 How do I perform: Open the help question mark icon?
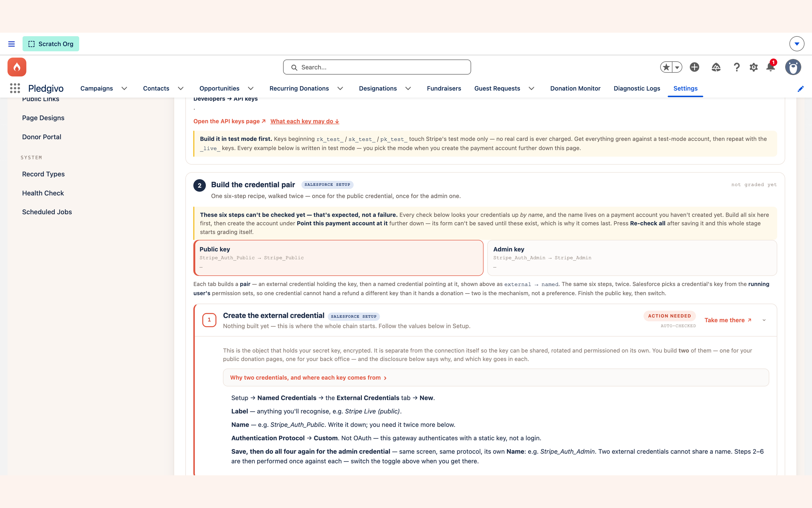point(736,67)
